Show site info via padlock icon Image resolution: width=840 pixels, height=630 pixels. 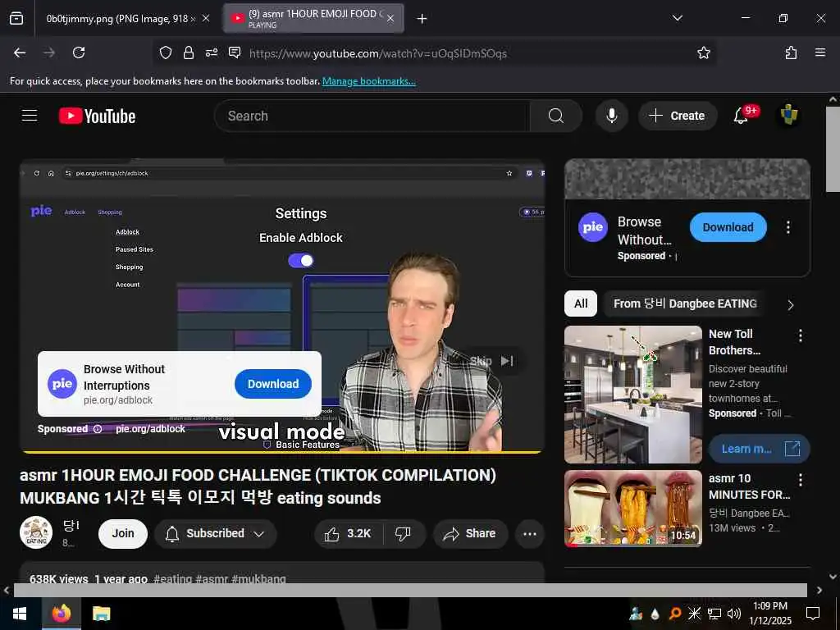coord(189,52)
